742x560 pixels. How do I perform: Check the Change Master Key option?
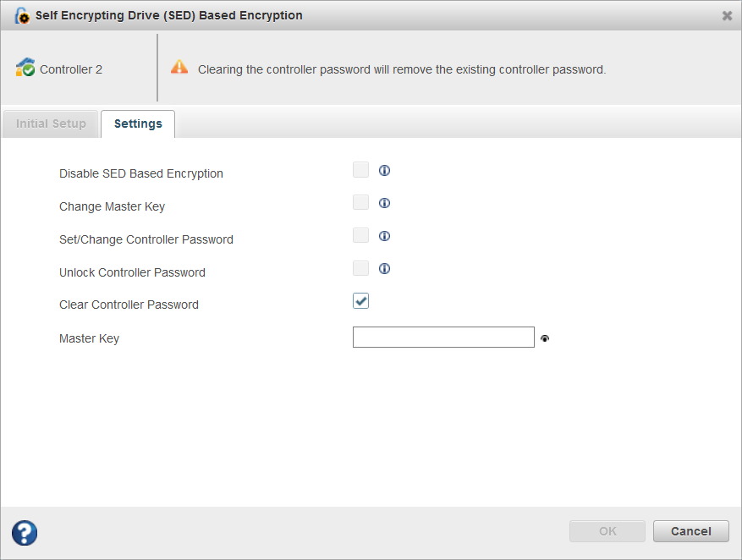point(360,202)
